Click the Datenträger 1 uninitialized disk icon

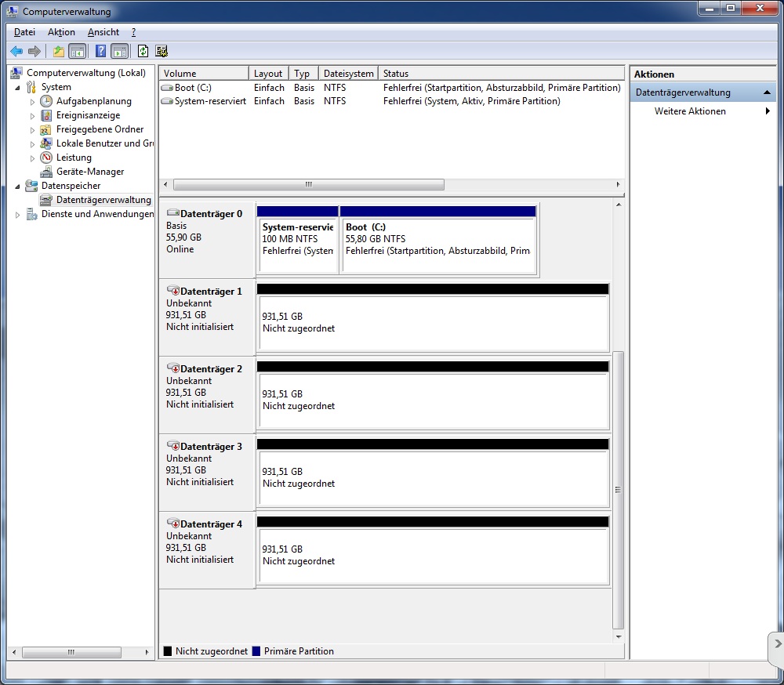tap(173, 291)
